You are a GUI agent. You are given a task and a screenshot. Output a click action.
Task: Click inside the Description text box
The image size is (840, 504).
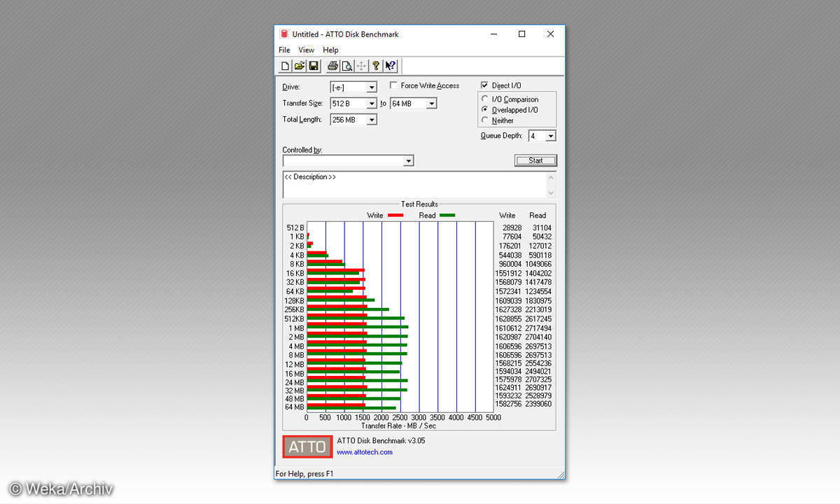click(x=414, y=184)
